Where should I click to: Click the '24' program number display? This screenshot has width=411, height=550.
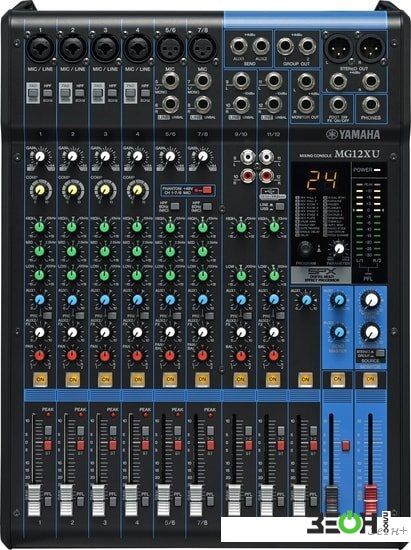(x=322, y=181)
